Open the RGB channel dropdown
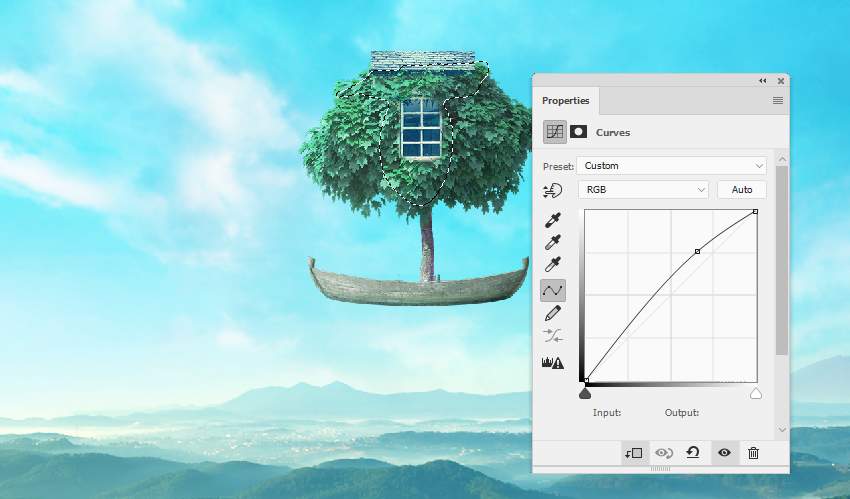This screenshot has height=499, width=850. pyautogui.click(x=643, y=190)
